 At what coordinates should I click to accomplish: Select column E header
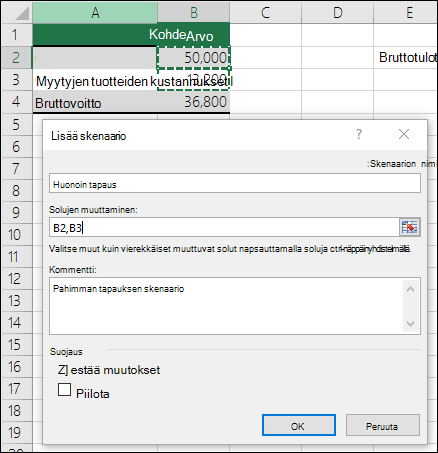[x=406, y=13]
